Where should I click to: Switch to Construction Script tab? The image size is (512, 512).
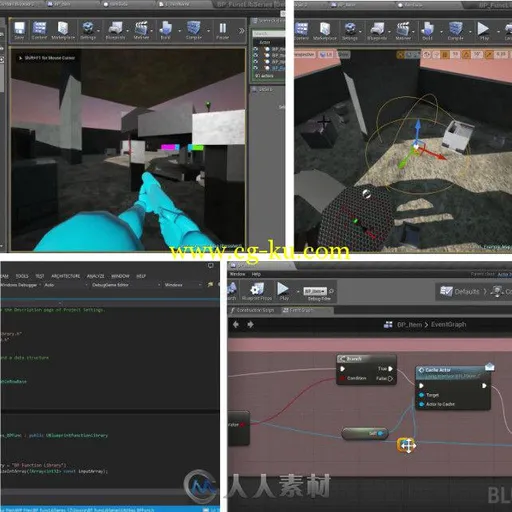(252, 310)
